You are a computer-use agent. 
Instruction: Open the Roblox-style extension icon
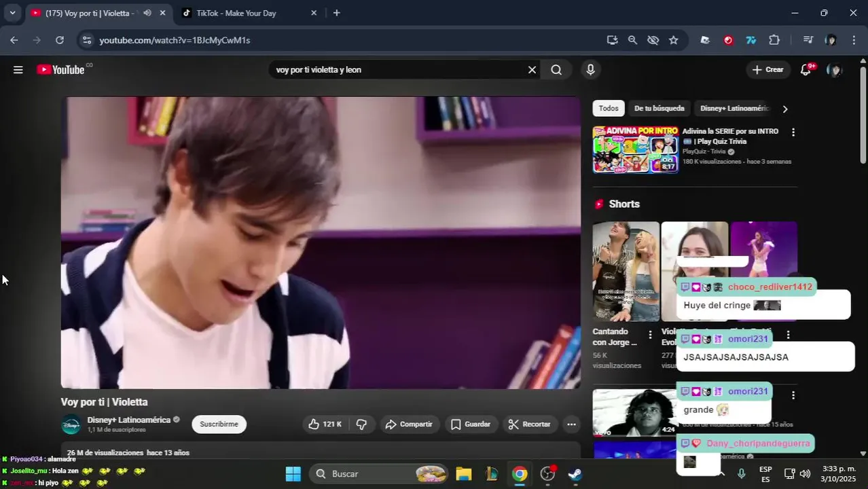pos(705,40)
